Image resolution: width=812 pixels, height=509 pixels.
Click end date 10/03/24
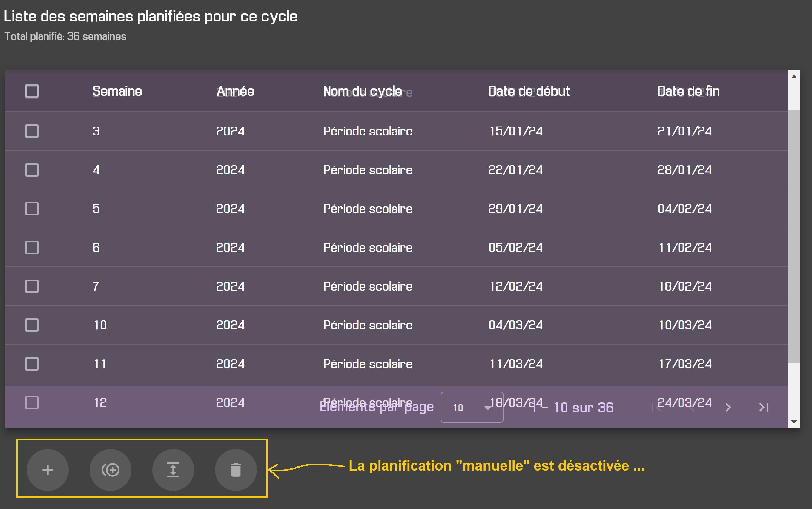point(685,325)
